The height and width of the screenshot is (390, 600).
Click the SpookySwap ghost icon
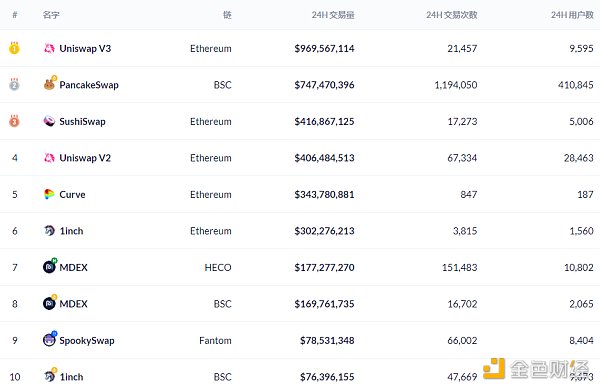click(x=50, y=339)
